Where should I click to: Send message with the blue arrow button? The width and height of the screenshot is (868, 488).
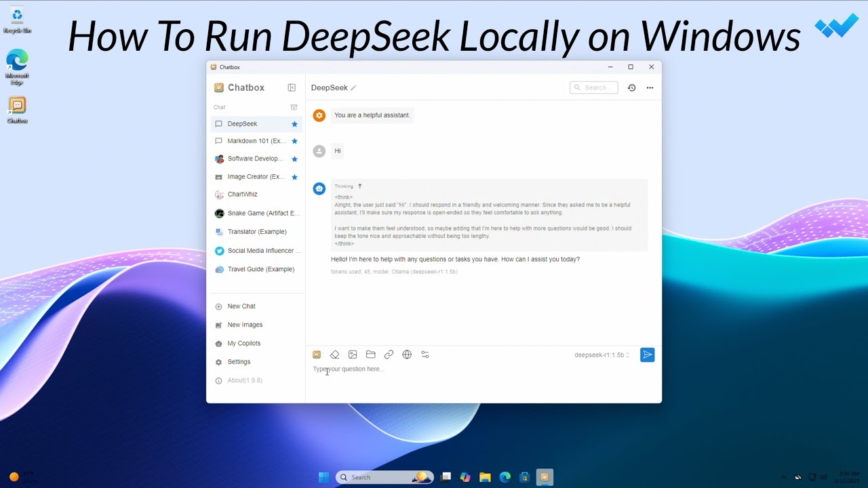coord(648,354)
